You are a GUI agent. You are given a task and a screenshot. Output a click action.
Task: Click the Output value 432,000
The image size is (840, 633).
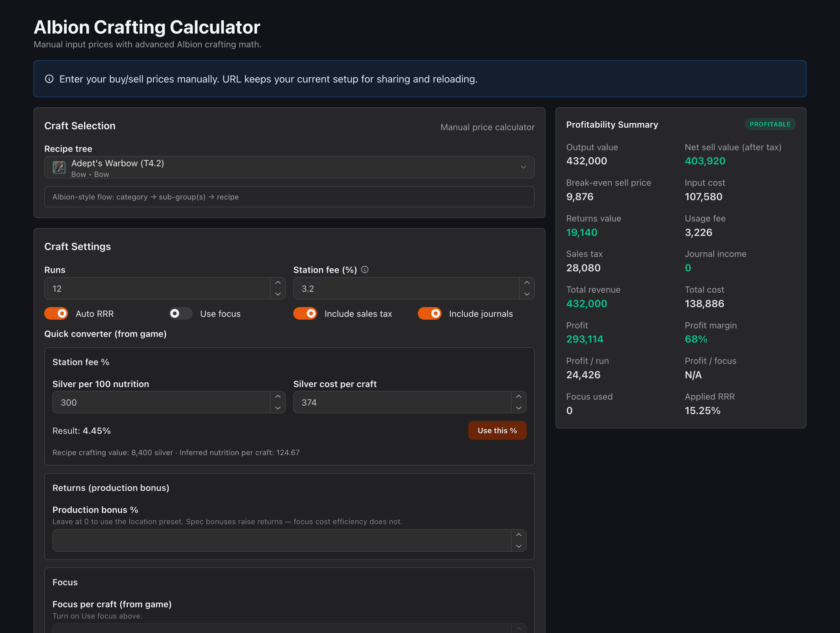587,161
